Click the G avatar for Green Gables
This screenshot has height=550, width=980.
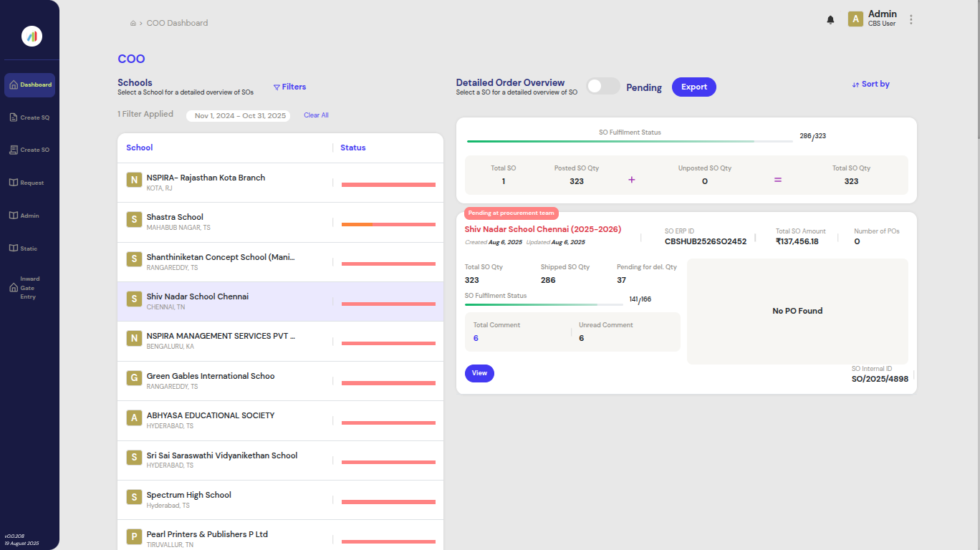tap(134, 378)
